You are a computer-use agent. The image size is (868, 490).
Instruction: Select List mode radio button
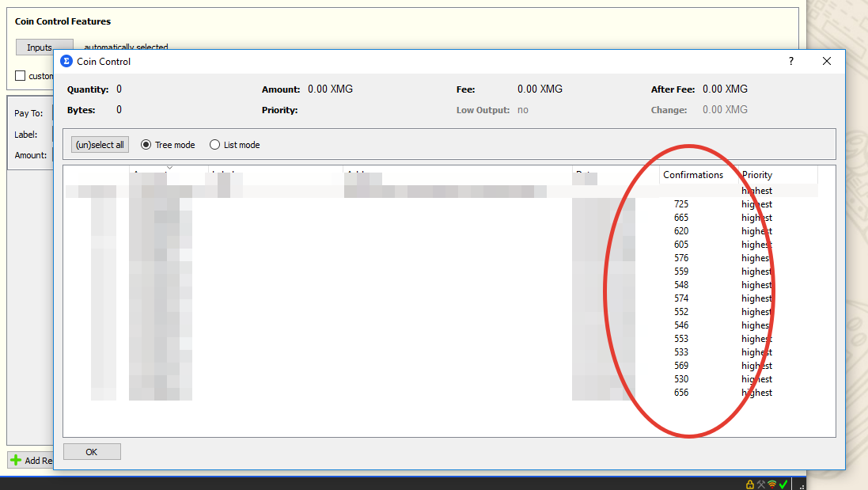(x=214, y=145)
